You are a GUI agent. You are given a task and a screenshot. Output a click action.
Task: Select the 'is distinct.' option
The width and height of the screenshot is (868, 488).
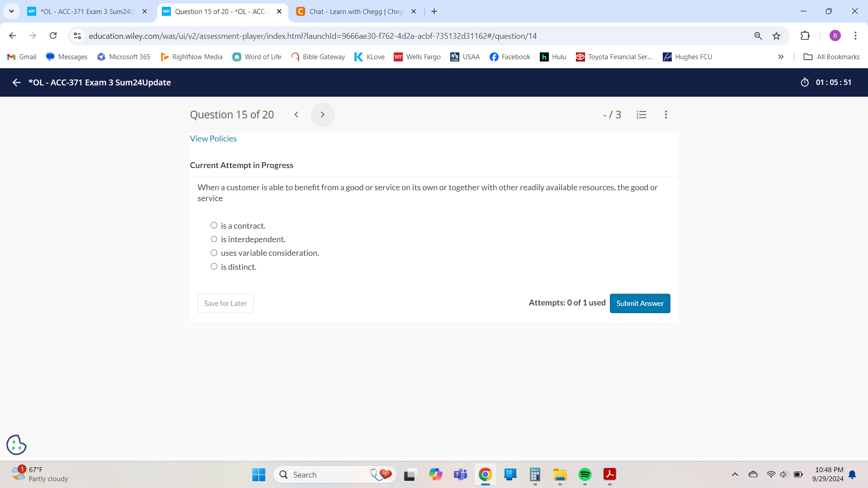coord(214,266)
